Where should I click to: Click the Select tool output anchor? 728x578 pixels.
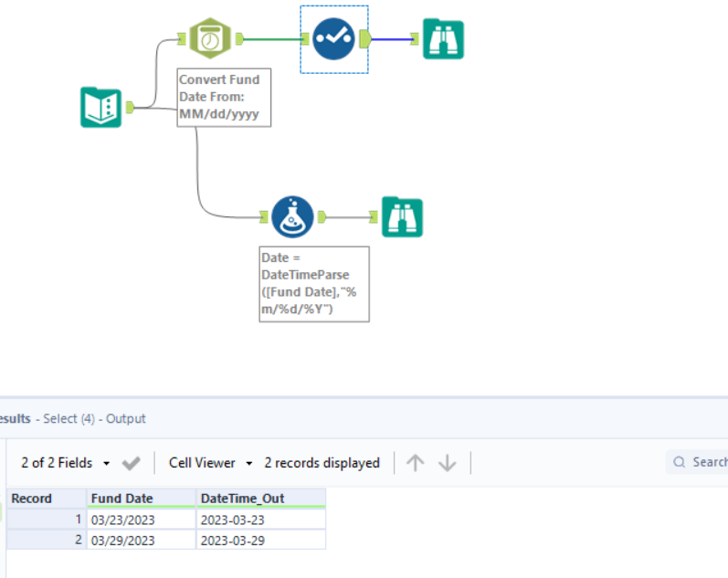click(365, 39)
